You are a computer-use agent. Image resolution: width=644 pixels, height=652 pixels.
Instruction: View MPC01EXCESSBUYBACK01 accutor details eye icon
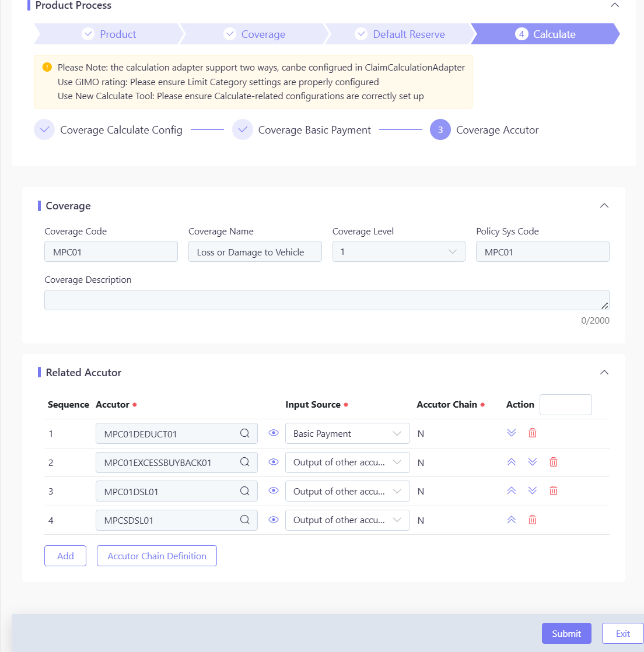pyautogui.click(x=274, y=462)
